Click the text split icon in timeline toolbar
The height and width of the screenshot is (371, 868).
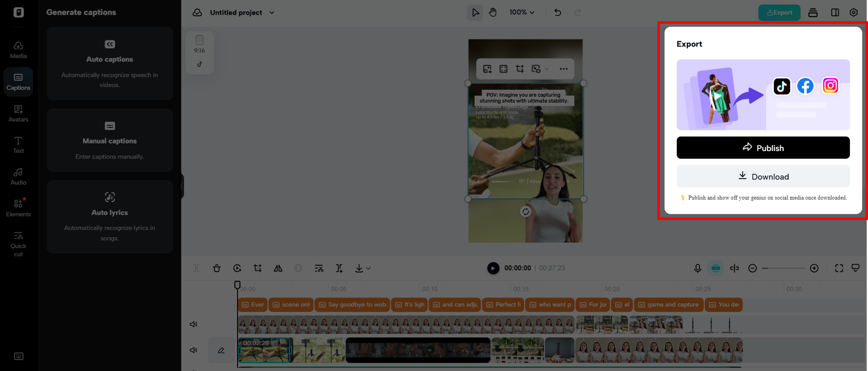(x=339, y=268)
